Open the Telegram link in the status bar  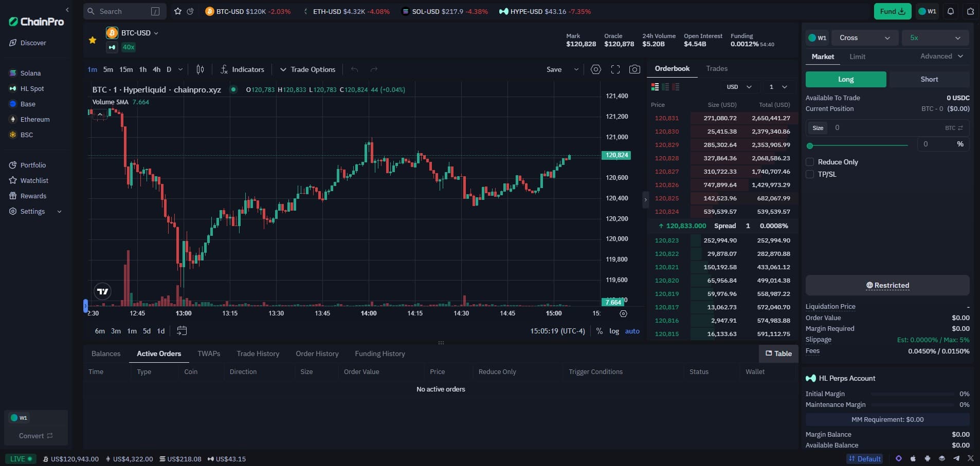click(x=956, y=459)
